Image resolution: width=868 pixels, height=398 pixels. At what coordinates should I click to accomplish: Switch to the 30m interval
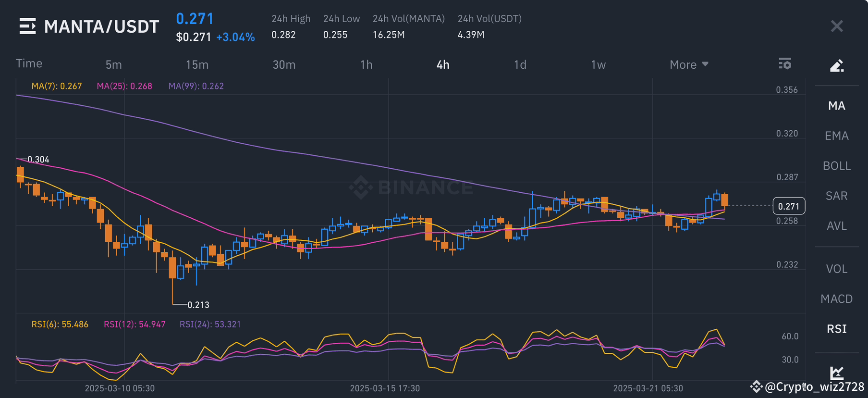click(284, 64)
